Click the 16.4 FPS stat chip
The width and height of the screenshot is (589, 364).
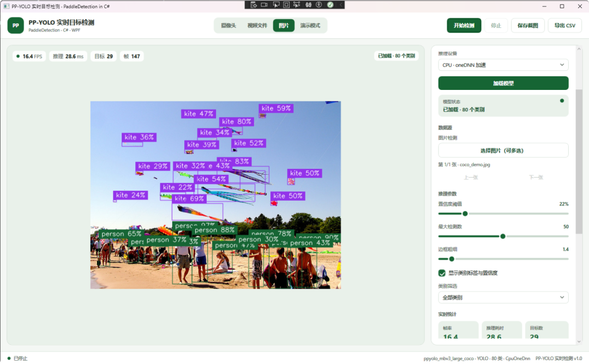(29, 56)
